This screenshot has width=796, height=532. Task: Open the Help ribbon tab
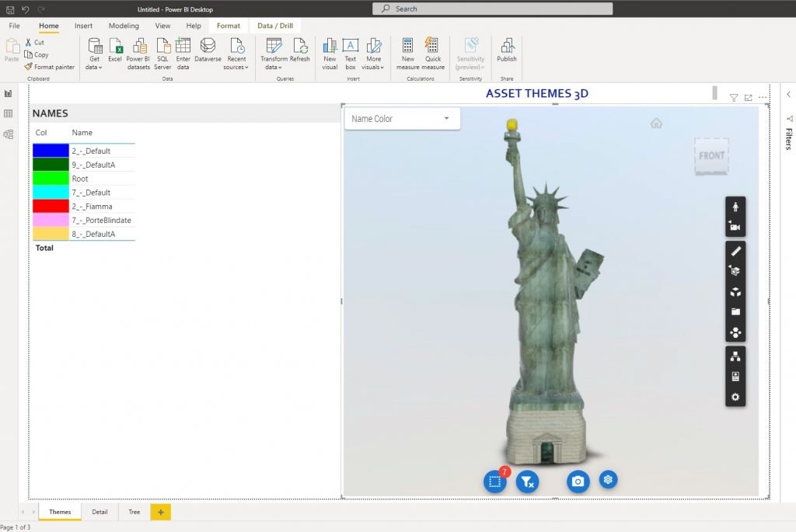194,26
